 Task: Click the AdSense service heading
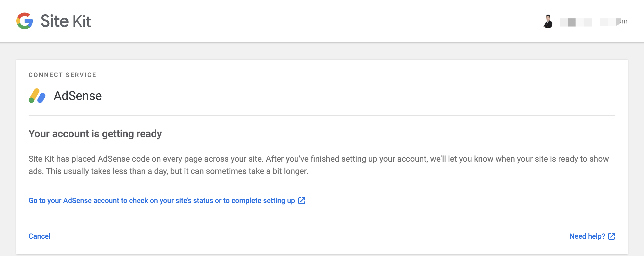coord(78,96)
